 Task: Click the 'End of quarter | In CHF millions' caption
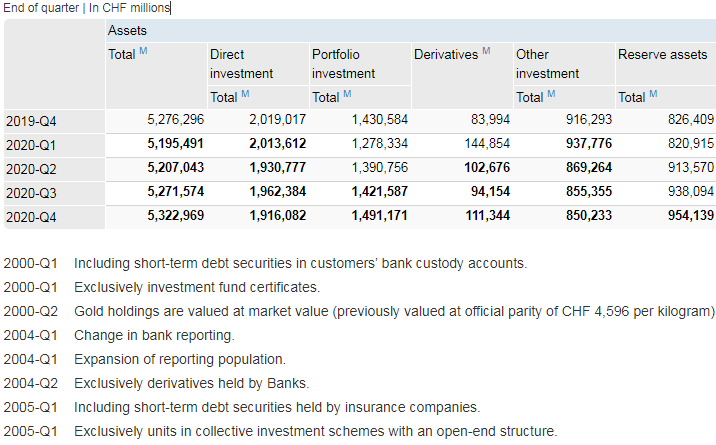(x=87, y=8)
